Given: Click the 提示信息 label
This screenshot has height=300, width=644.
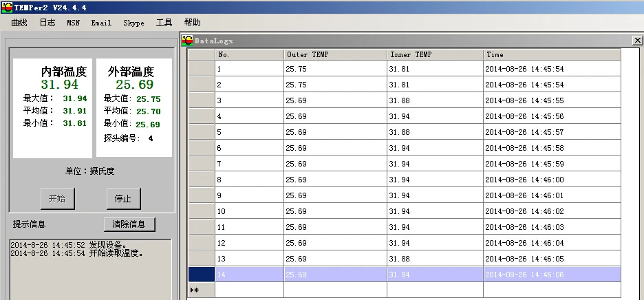Looking at the screenshot, I should [29, 224].
